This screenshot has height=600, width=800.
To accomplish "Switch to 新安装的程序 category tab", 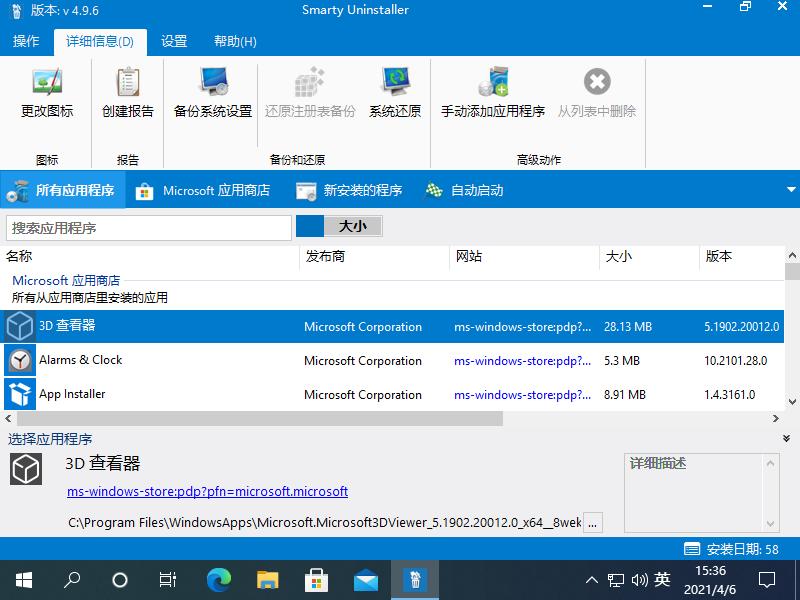I will click(x=349, y=190).
